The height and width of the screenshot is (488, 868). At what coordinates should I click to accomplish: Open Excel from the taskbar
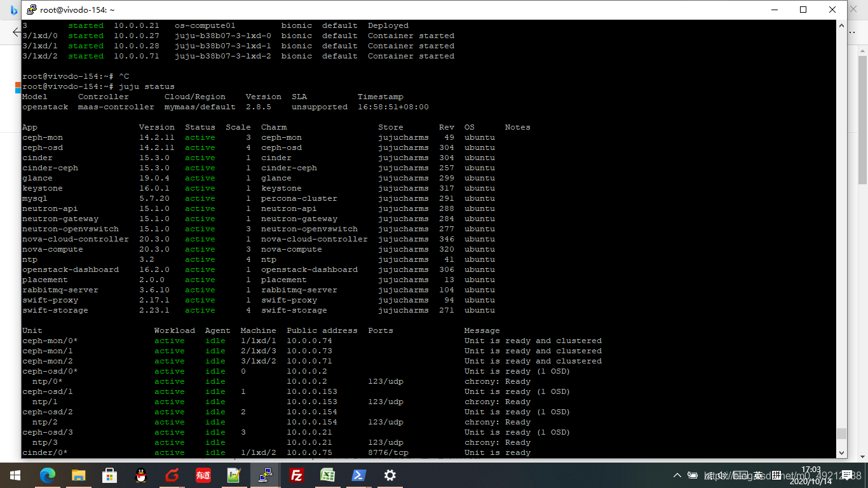pyautogui.click(x=327, y=475)
